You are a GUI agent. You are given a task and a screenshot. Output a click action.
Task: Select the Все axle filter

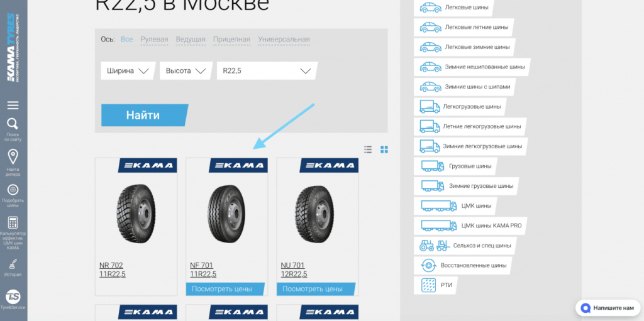point(127,40)
